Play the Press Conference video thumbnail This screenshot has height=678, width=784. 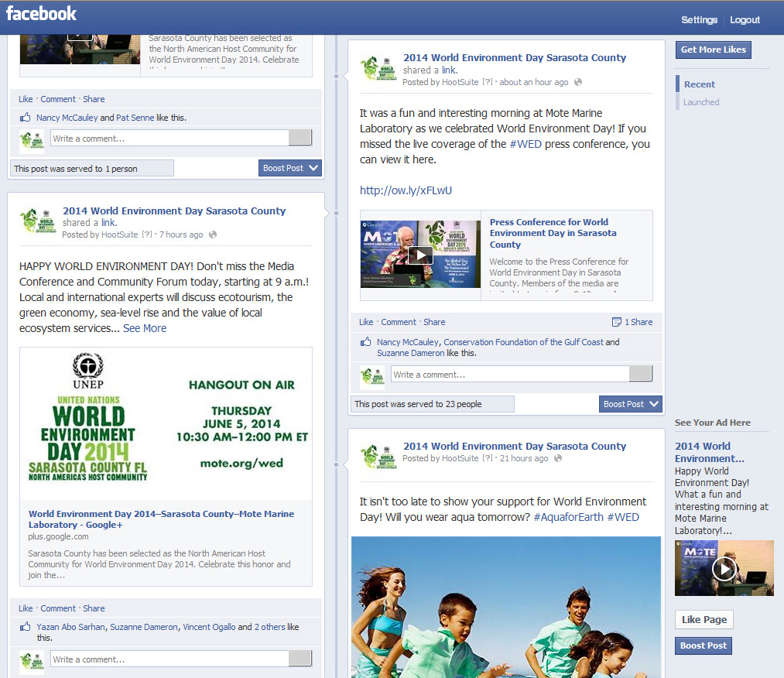(x=420, y=255)
